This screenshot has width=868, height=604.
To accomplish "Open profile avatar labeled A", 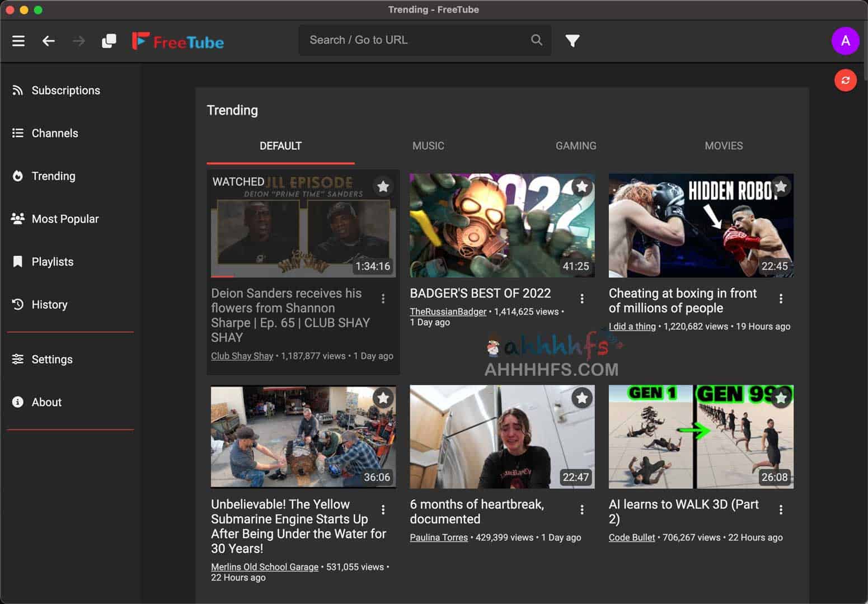I will click(x=845, y=41).
